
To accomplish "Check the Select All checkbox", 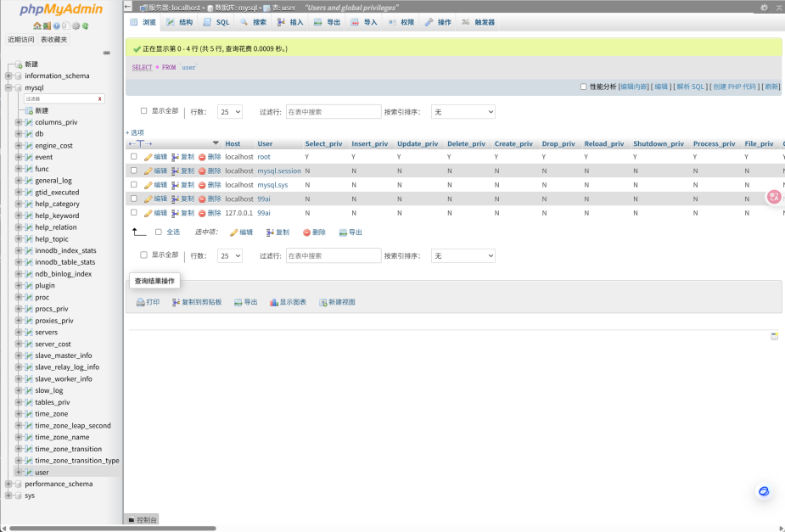I will (x=158, y=232).
